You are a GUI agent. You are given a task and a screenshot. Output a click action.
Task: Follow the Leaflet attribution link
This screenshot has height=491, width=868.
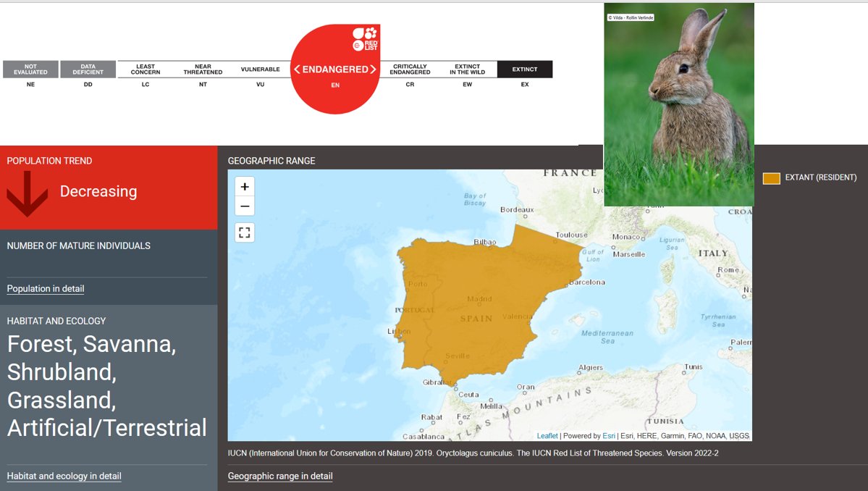(547, 436)
